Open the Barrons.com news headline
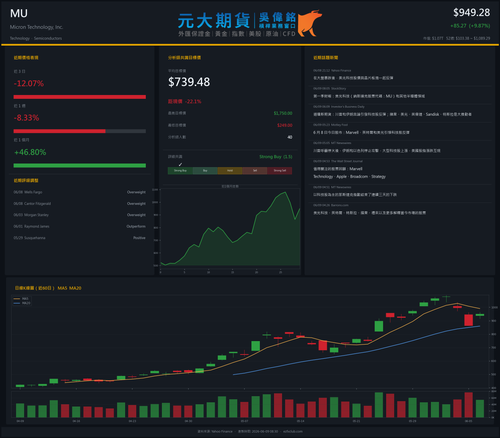The height and width of the screenshot is (438, 500). [x=369, y=213]
